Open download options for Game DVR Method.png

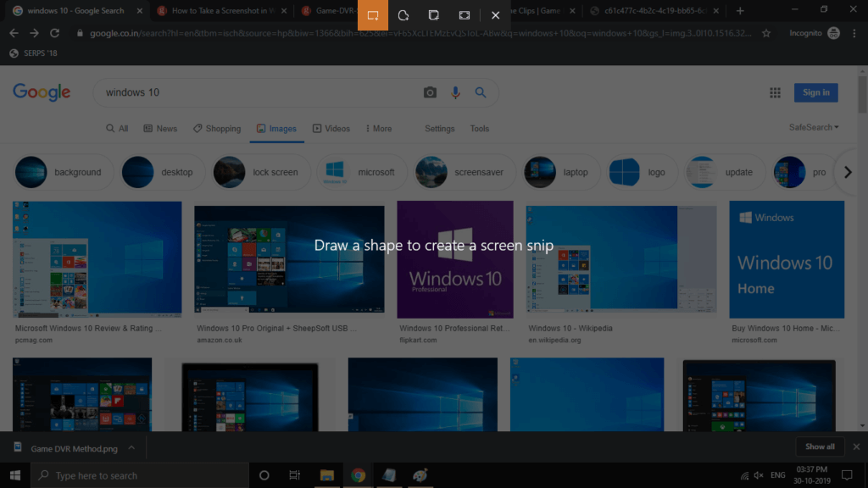coord(131,447)
